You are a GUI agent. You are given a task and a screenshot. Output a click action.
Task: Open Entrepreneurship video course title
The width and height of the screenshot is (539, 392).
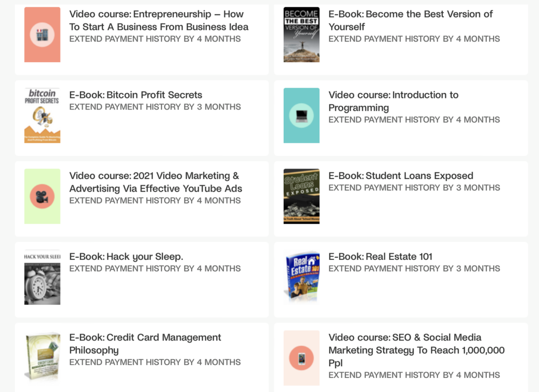click(159, 21)
